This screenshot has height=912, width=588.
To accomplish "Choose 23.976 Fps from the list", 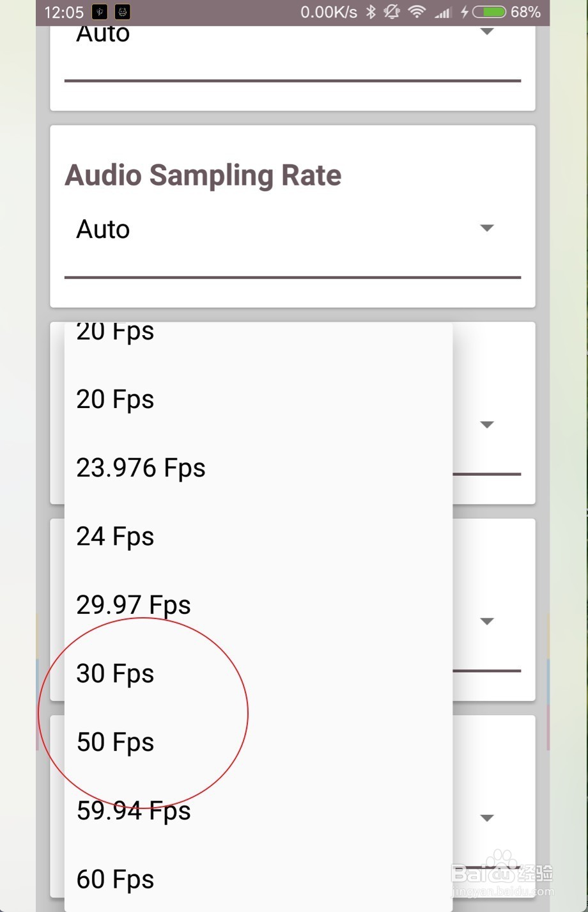I will (x=141, y=468).
